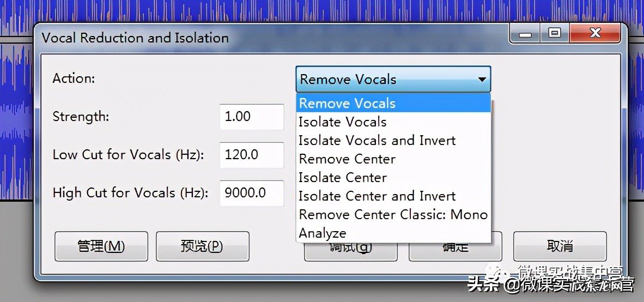This screenshot has height=302, width=644.
Task: Select Remove Vocals in the list
Action: point(393,102)
